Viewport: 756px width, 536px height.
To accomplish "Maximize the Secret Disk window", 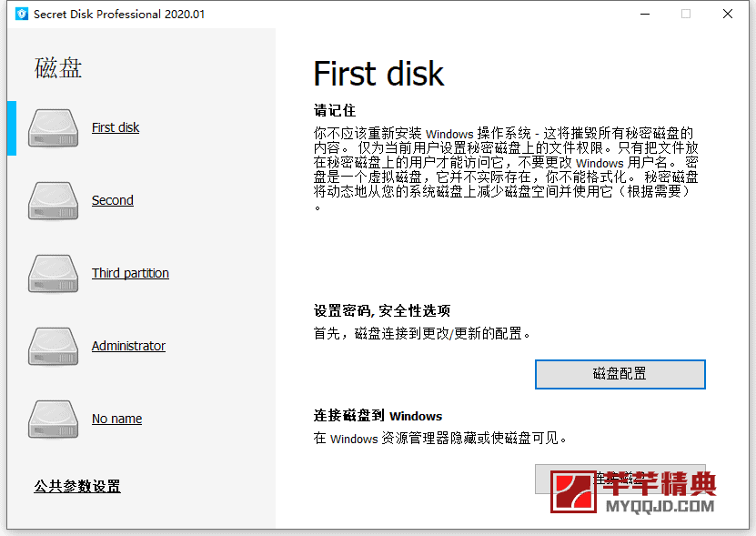I will point(686,14).
